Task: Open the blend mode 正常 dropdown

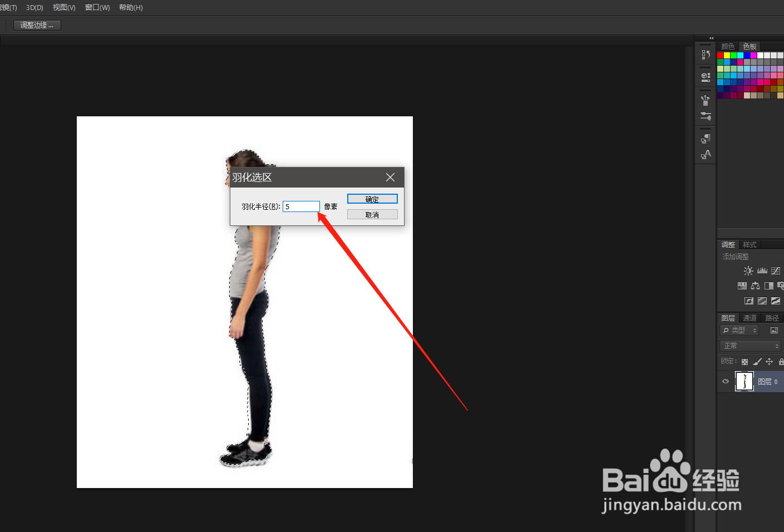Action: tap(750, 346)
